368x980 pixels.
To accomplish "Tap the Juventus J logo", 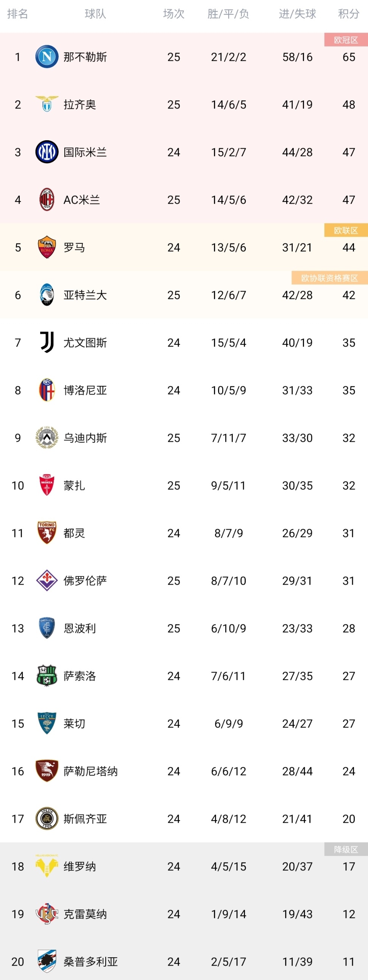I will coord(47,342).
